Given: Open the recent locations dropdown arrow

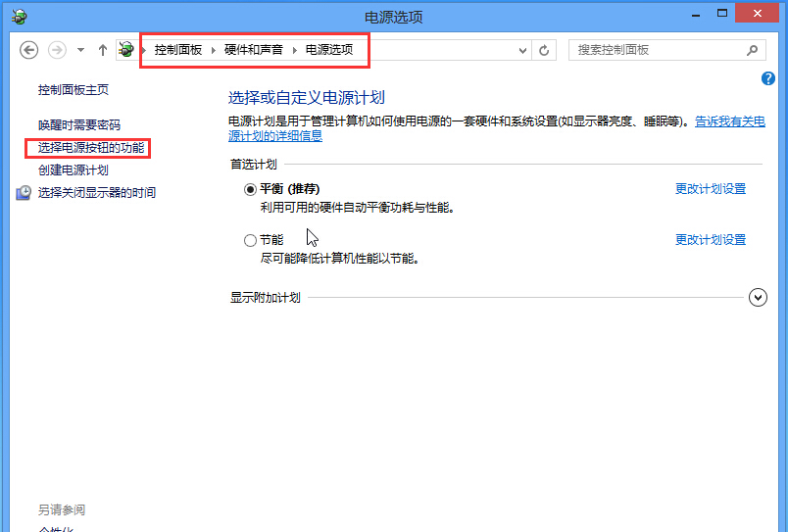Looking at the screenshot, I should point(80,50).
